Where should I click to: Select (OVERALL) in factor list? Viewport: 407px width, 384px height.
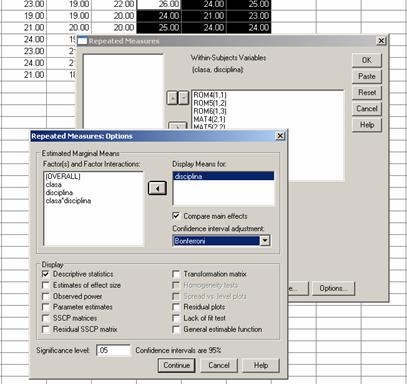[63, 177]
